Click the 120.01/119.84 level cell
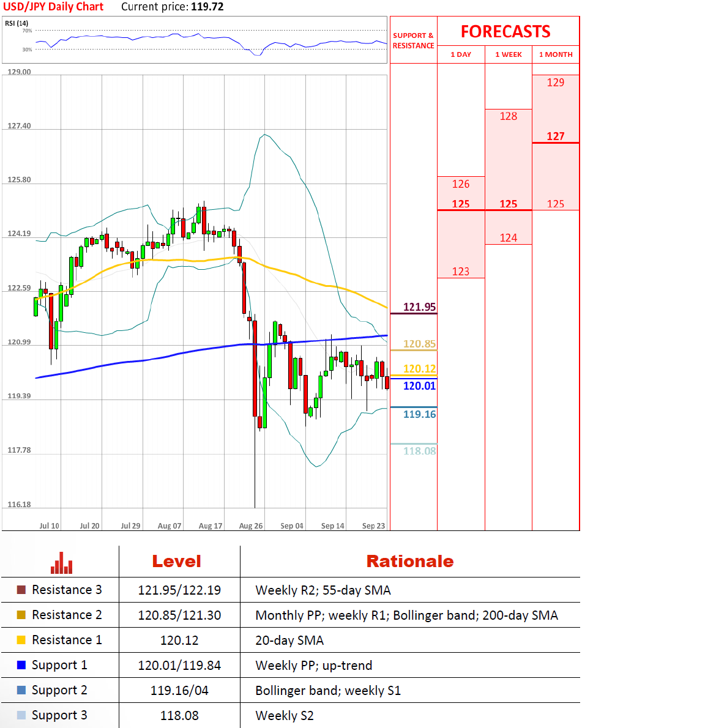This screenshot has height=728, width=705. coord(179,666)
